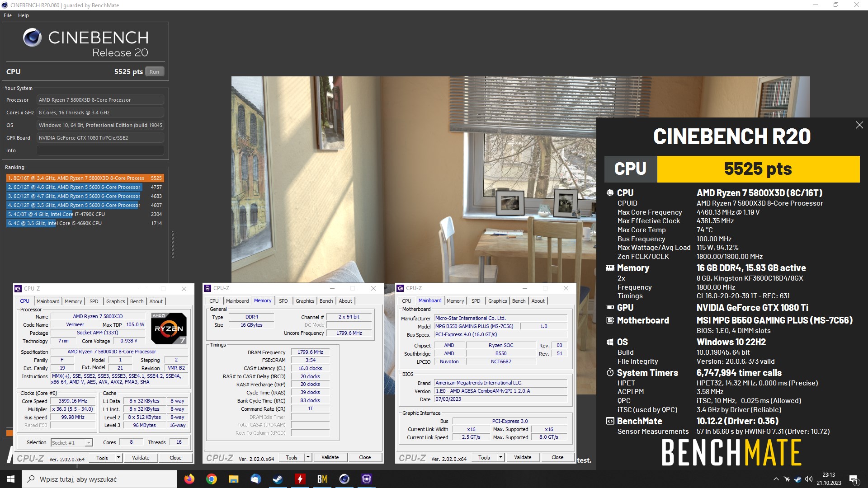The image size is (868, 488).
Task: Click the Windows taskbar search box
Action: pos(99,479)
